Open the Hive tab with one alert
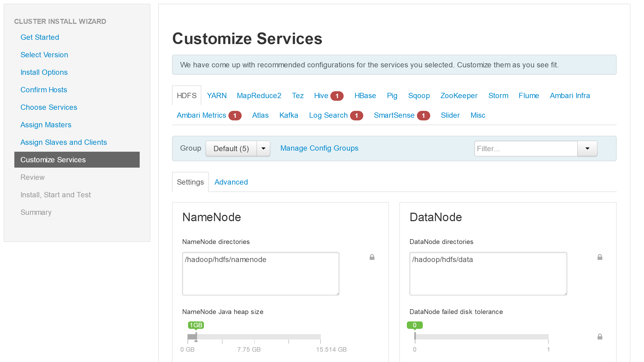Image resolution: width=644 pixels, height=362 pixels. pyautogui.click(x=329, y=95)
